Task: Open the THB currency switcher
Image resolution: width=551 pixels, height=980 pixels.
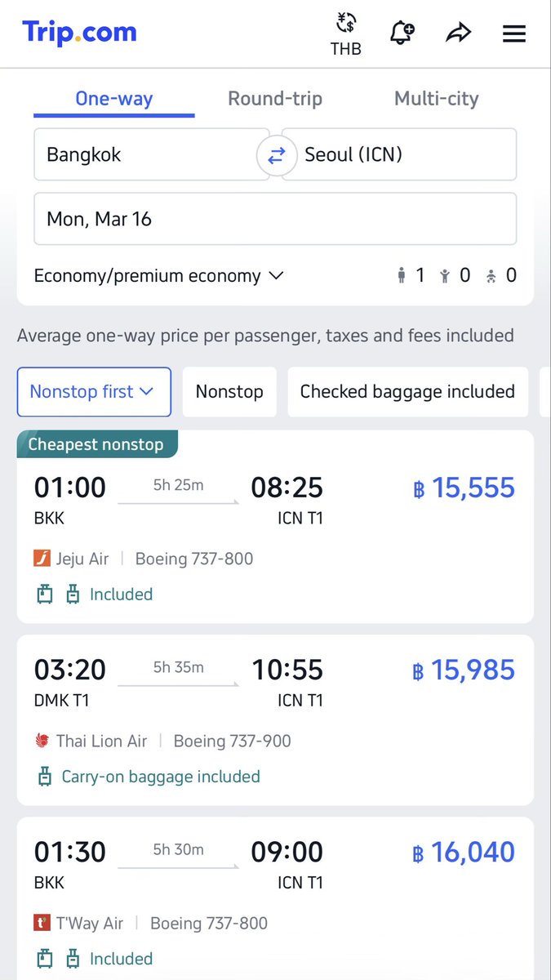Action: tap(346, 33)
